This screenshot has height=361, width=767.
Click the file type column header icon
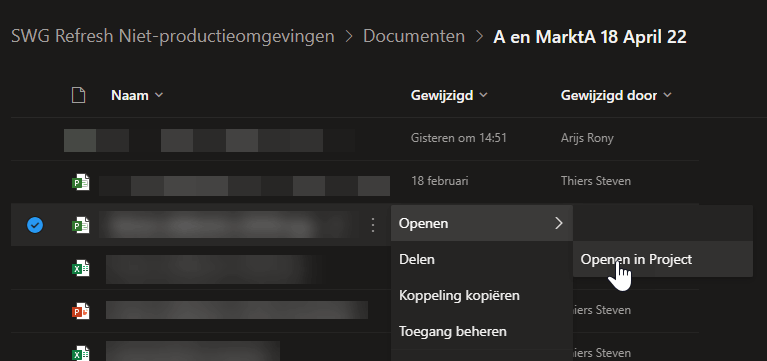[79, 95]
